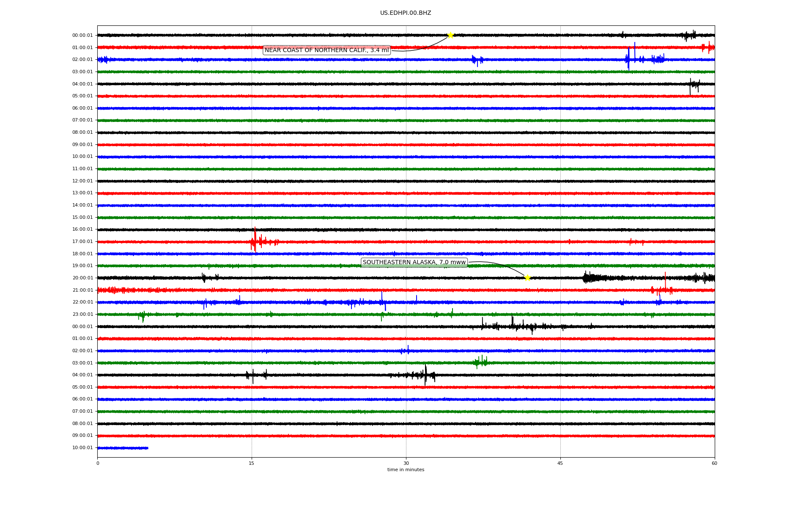
Task: Click the 17:00:01 row time label
Action: [82, 242]
